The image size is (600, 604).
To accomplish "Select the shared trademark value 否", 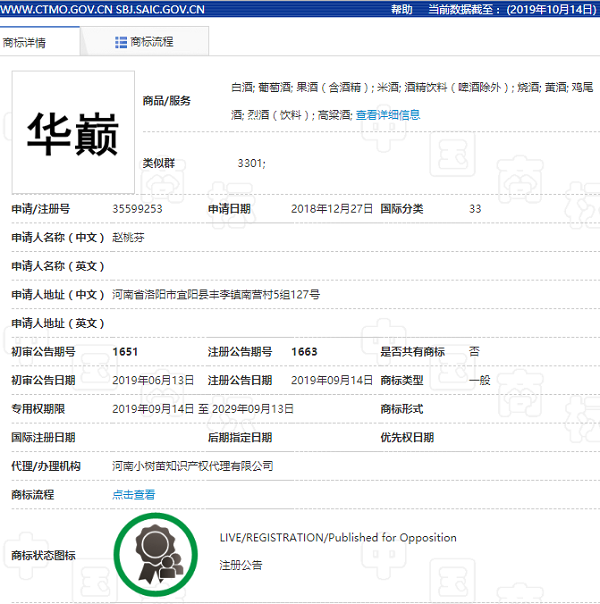I will click(474, 351).
